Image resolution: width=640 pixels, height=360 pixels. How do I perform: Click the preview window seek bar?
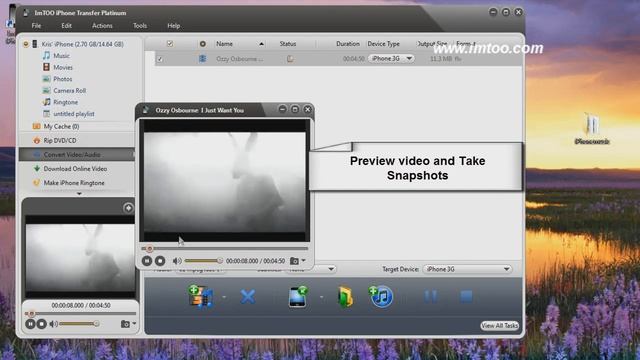pyautogui.click(x=224, y=248)
